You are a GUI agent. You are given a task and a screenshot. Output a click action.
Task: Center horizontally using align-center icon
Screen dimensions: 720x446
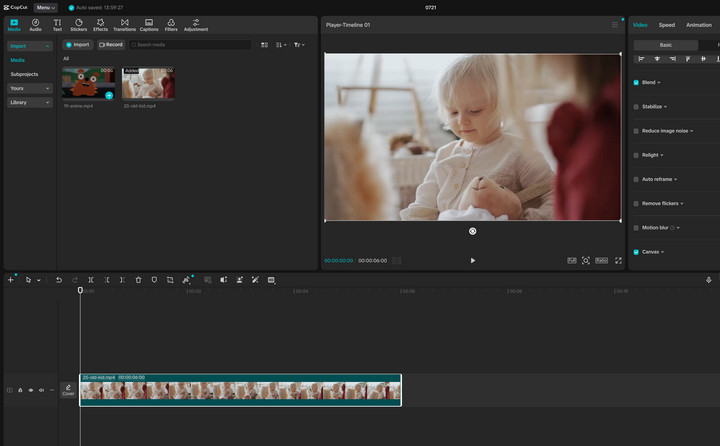coord(657,59)
